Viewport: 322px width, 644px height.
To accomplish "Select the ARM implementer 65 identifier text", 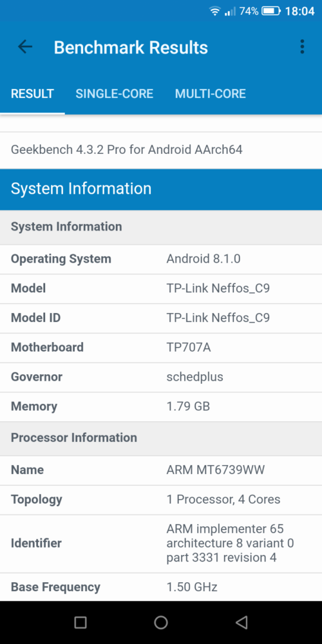I will tap(230, 543).
